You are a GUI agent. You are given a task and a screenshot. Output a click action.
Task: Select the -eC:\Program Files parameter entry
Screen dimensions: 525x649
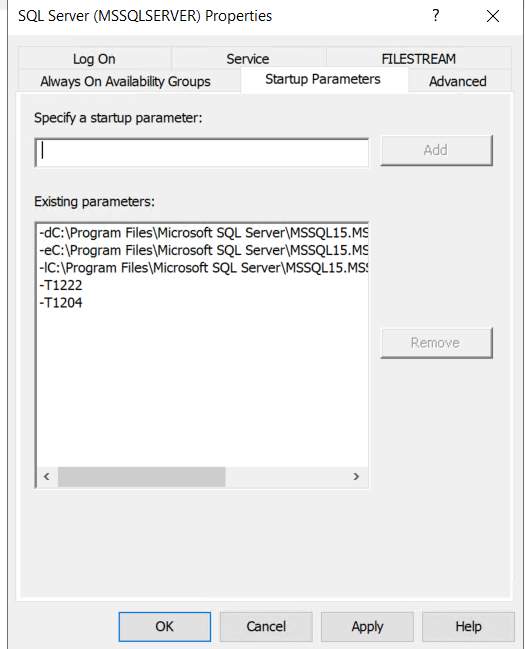point(203,250)
